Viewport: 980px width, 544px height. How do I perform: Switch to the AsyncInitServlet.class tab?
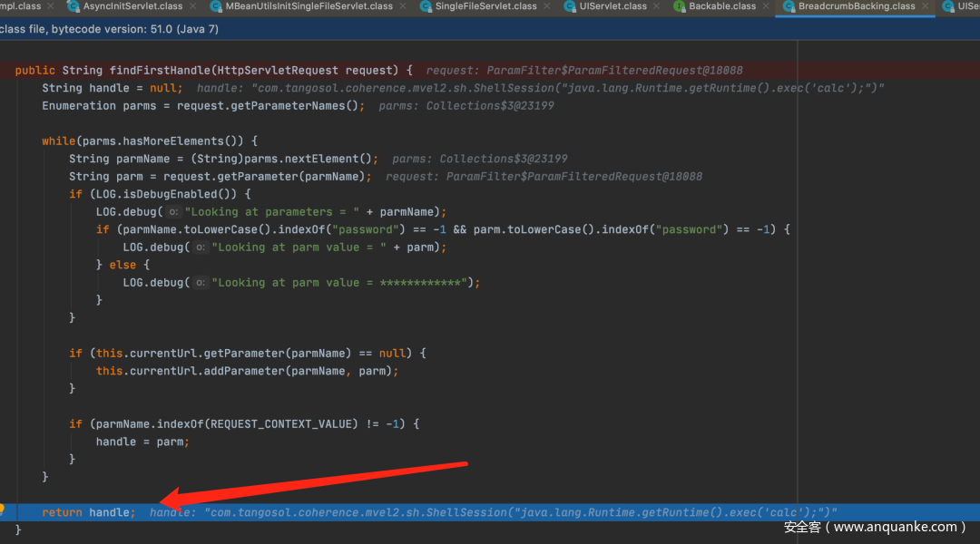pyautogui.click(x=132, y=6)
